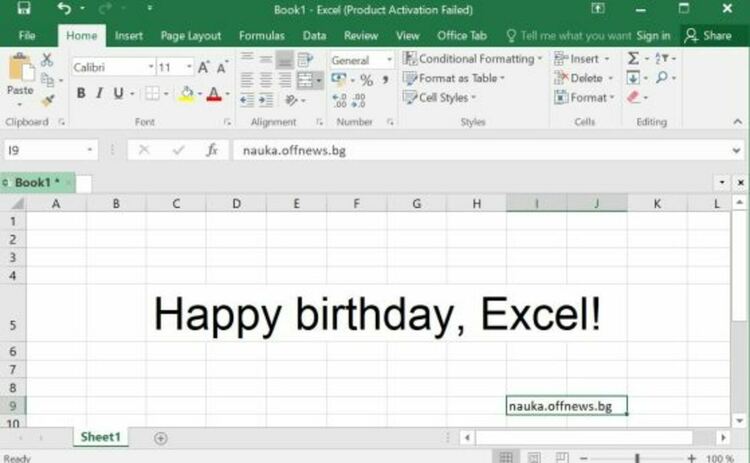Apply comma style number format

point(385,79)
